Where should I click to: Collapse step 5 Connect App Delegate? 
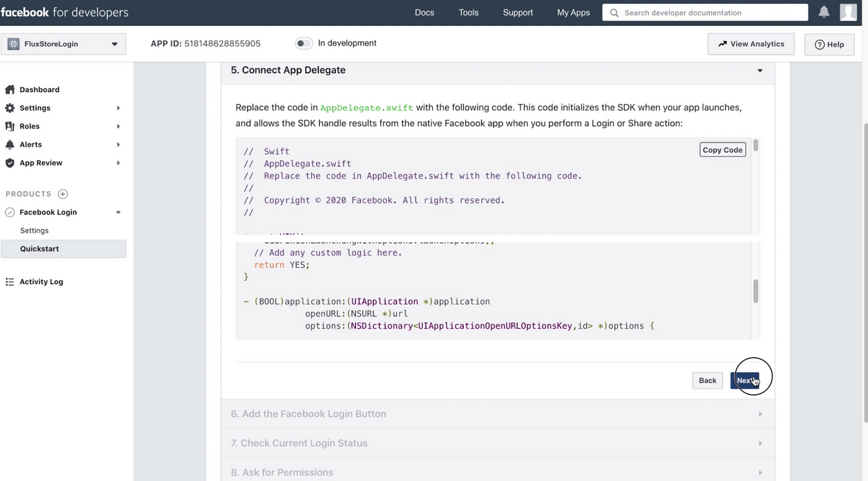pos(760,71)
